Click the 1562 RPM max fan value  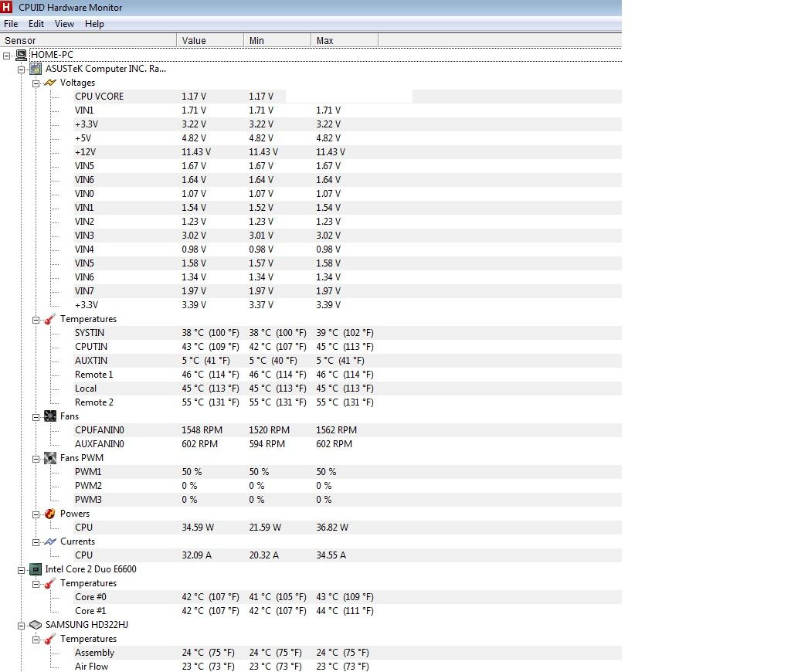pyautogui.click(x=337, y=429)
